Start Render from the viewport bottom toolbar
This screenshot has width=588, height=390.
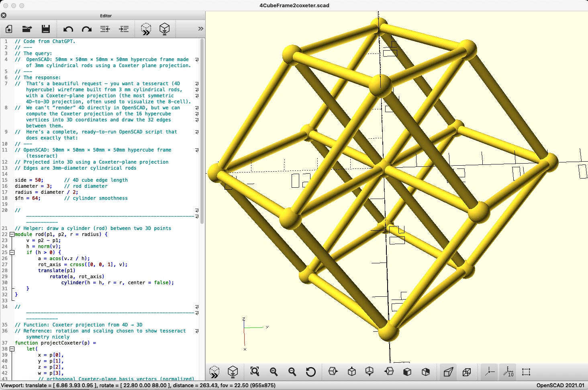click(x=233, y=372)
